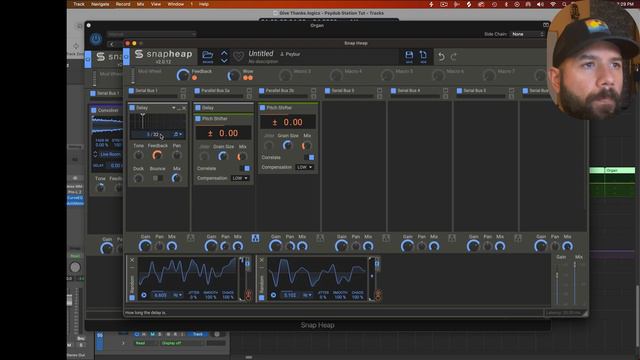Click Pitch Shifter ±0.00 value in Bus 2a
The image size is (640, 360).
[x=223, y=133]
